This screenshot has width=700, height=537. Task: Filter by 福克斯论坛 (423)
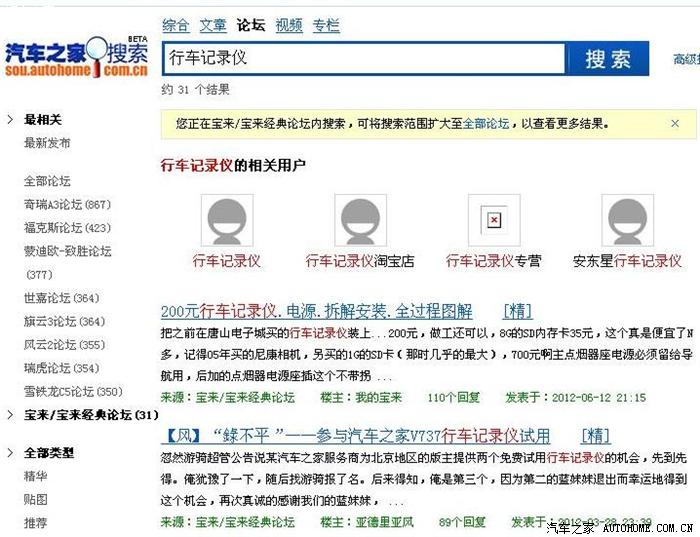(67, 228)
